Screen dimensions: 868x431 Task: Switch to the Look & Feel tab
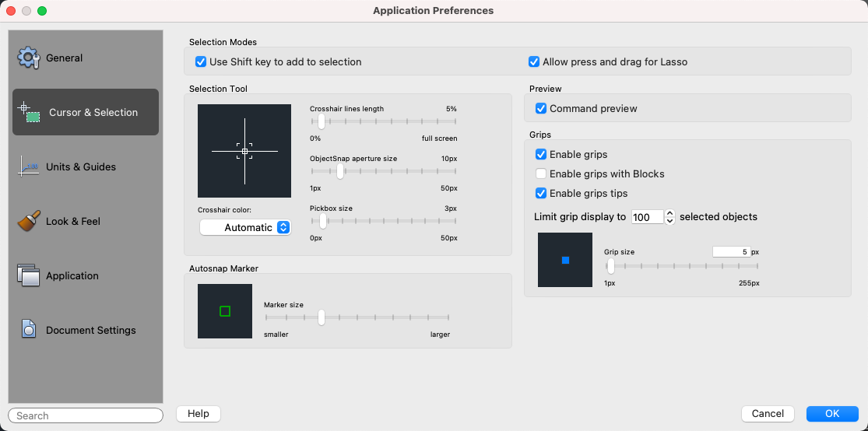pos(73,221)
